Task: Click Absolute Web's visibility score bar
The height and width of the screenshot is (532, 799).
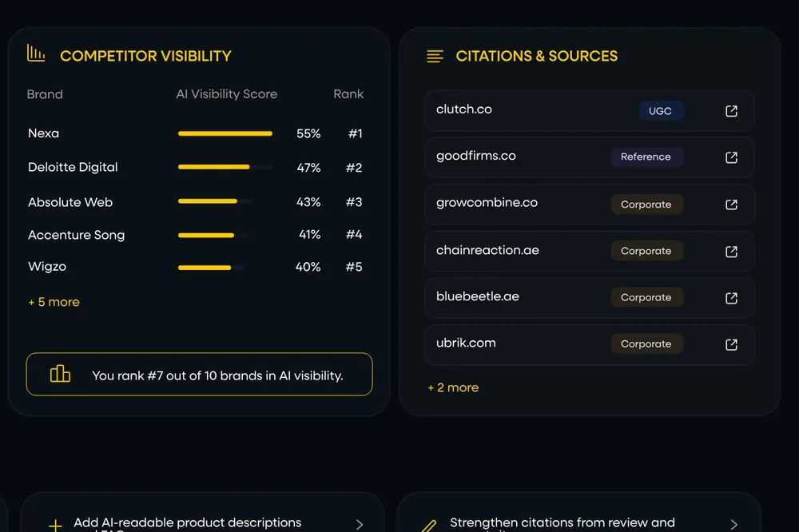Action: coord(216,201)
